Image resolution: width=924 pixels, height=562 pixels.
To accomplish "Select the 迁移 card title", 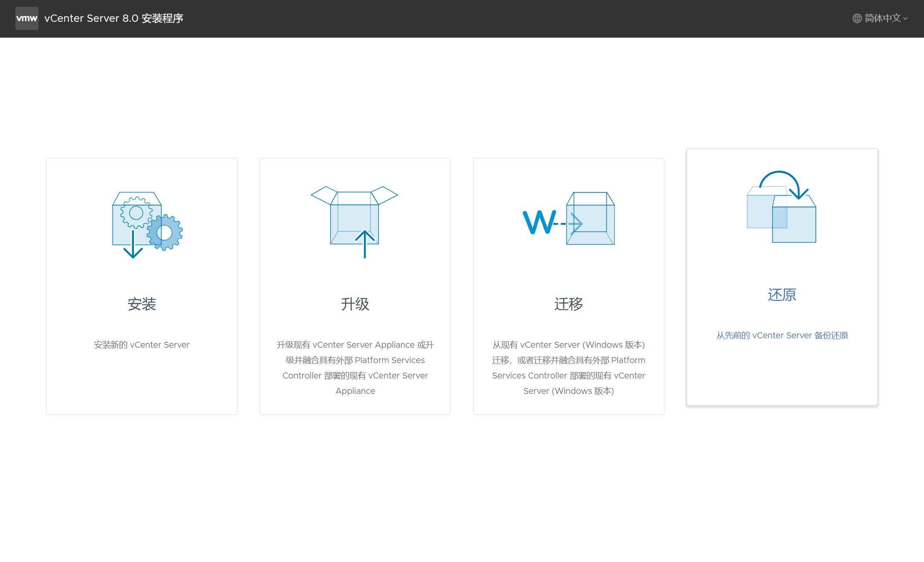I will pyautogui.click(x=569, y=304).
